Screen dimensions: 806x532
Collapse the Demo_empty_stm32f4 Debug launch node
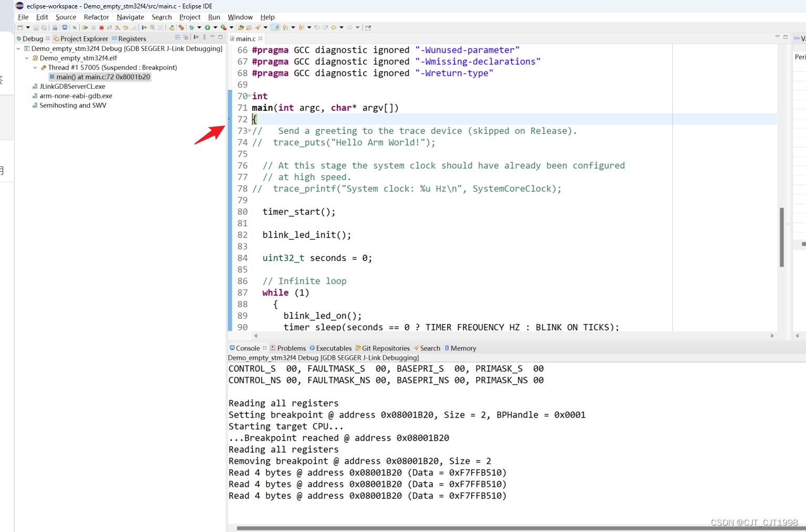[x=18, y=48]
